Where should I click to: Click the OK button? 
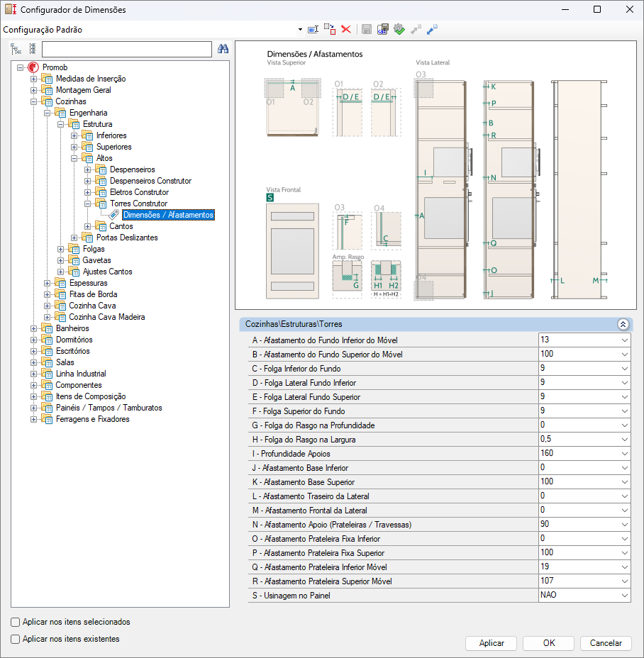coord(549,643)
